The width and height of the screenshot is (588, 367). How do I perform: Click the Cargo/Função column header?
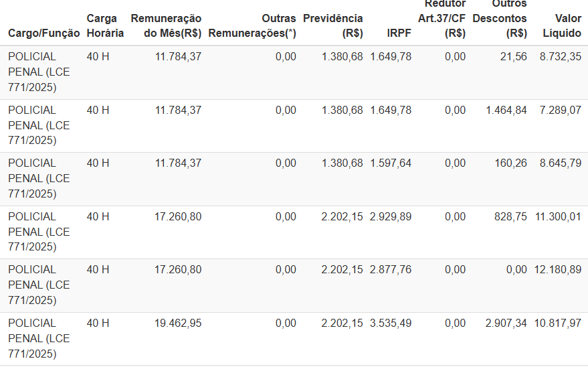pos(43,33)
